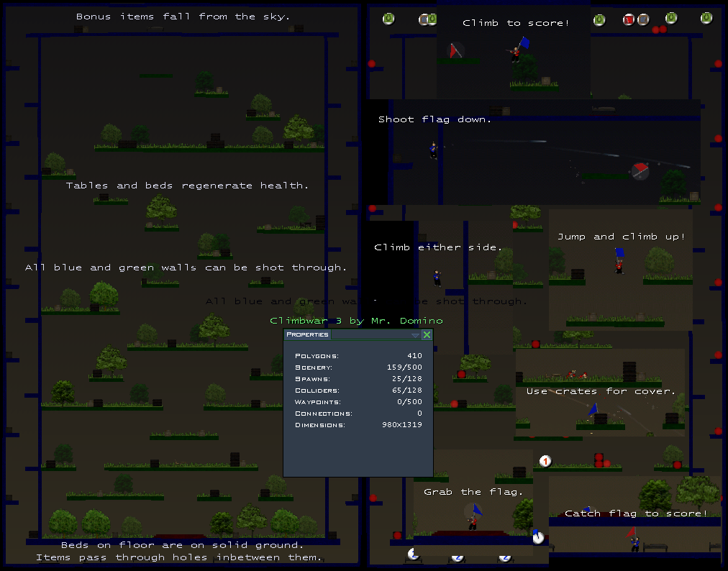This screenshot has width=728, height=571.
Task: Click the Polygons count value 410
Action: click(x=414, y=356)
